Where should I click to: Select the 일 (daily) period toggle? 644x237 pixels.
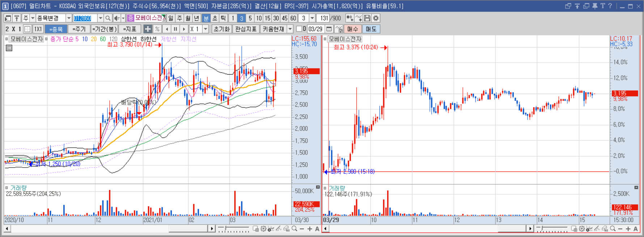[171, 18]
